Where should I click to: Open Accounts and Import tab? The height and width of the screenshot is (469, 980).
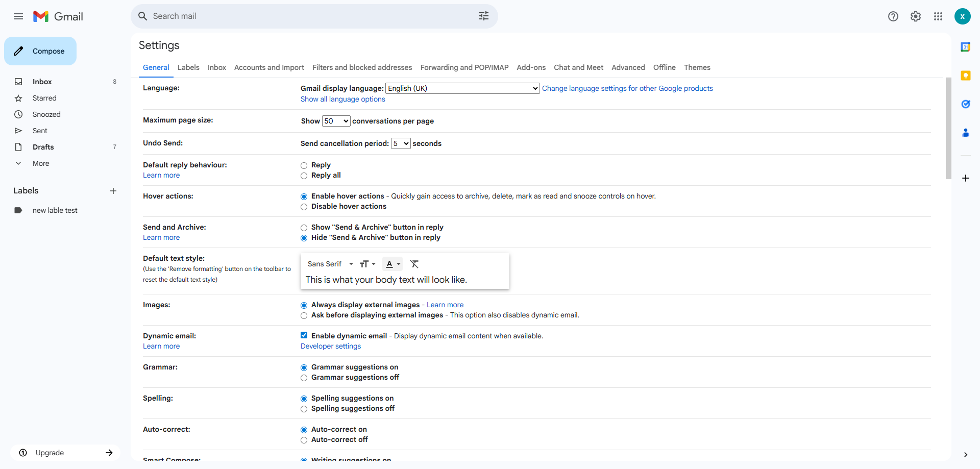pos(269,67)
